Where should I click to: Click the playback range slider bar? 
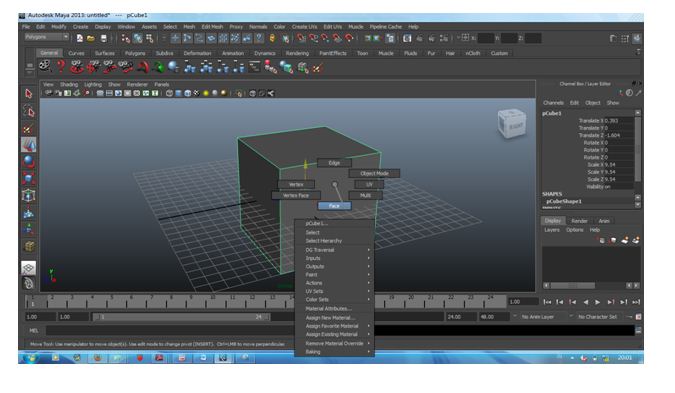tap(181, 317)
